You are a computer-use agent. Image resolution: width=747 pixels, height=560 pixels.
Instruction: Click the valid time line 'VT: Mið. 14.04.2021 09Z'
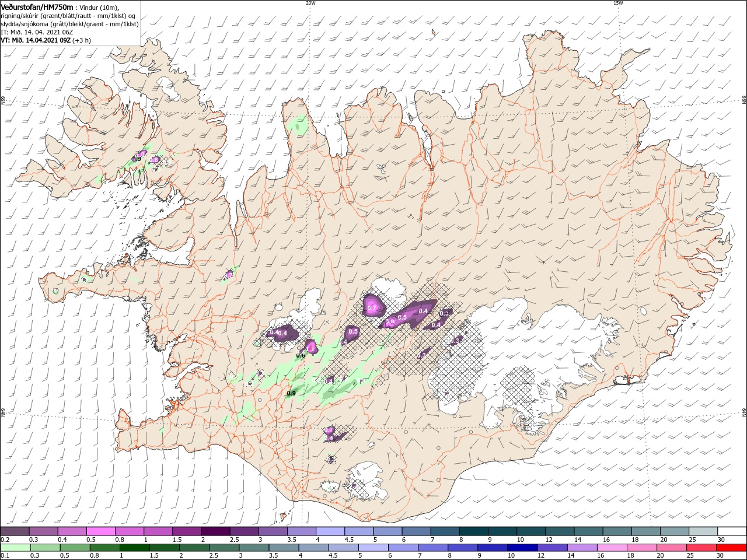[36, 40]
